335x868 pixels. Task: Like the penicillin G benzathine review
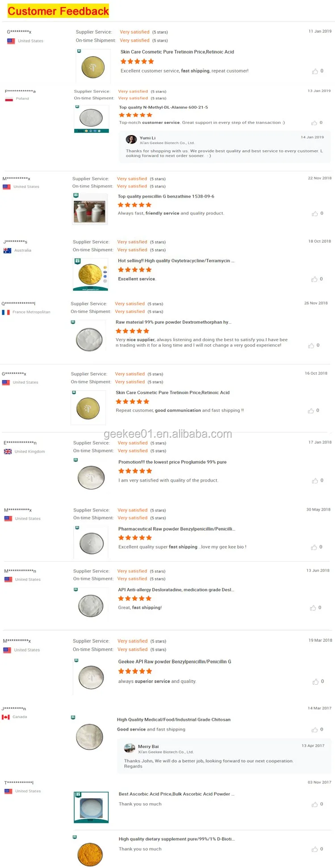point(315,214)
